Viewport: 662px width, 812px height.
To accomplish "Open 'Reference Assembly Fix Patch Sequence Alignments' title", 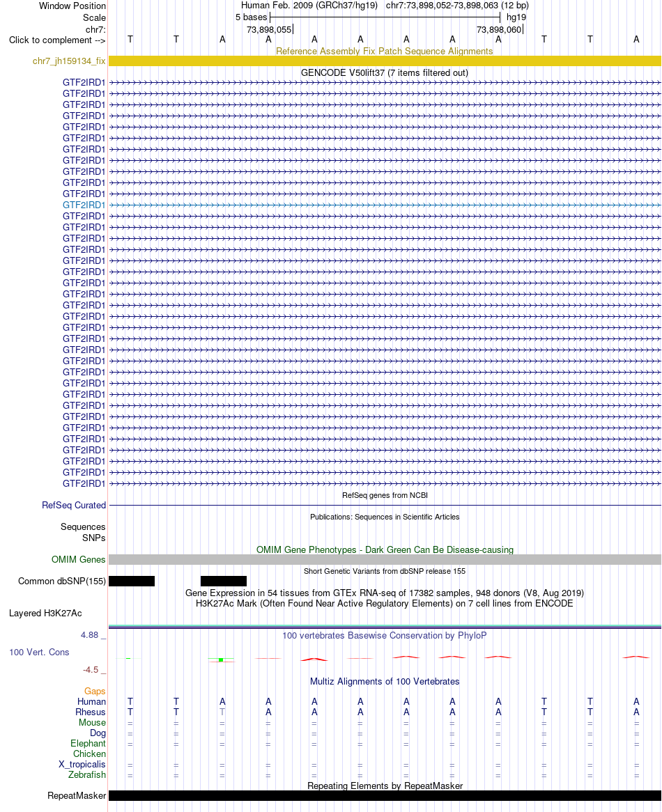I will click(385, 52).
